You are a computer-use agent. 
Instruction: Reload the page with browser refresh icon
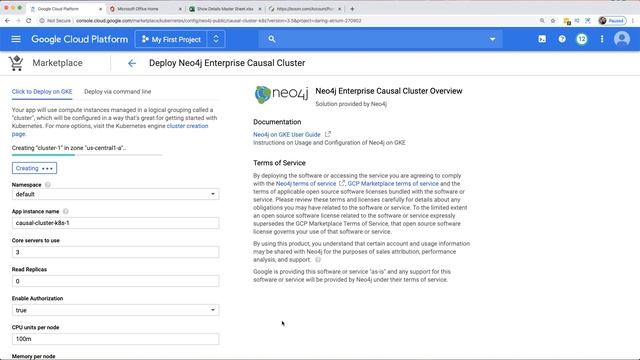(29, 20)
